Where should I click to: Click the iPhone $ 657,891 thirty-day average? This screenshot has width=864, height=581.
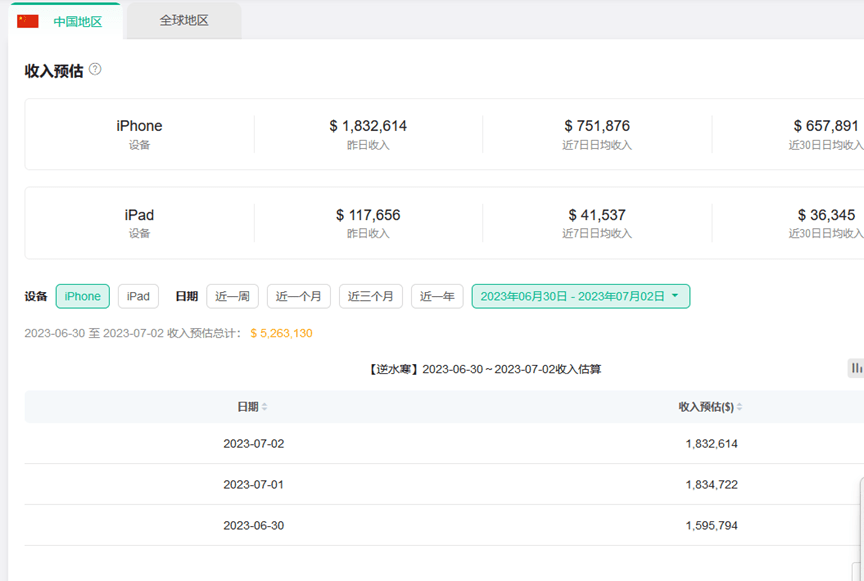(826, 126)
